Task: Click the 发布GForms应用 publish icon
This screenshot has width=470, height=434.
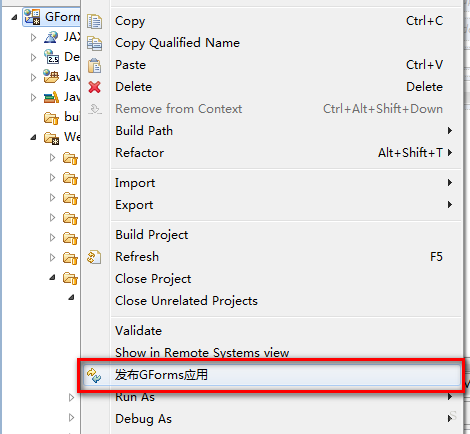Action: point(94,375)
